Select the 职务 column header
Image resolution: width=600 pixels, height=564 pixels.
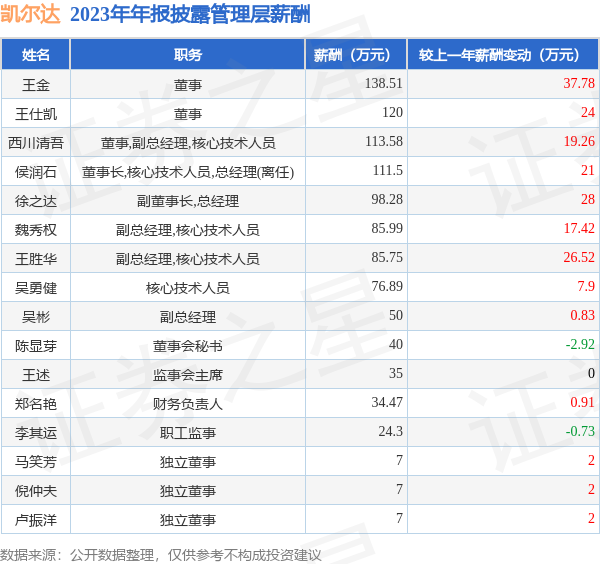click(188, 55)
